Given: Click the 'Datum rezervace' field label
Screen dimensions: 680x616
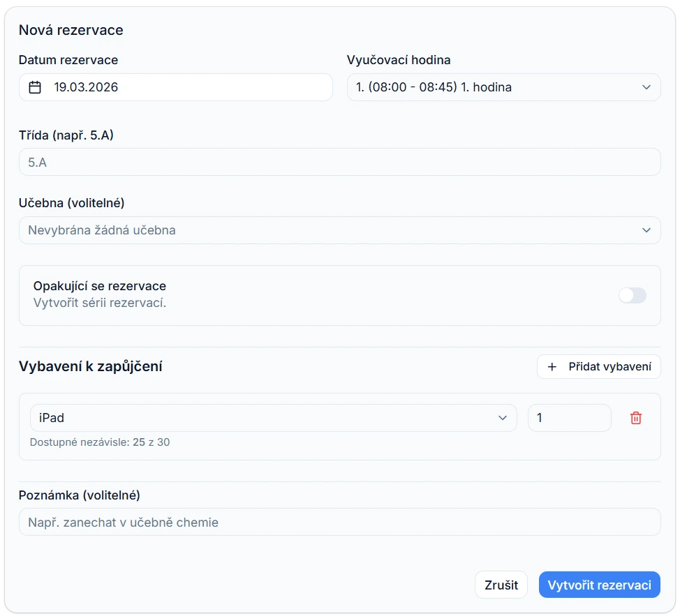Looking at the screenshot, I should click(68, 60).
